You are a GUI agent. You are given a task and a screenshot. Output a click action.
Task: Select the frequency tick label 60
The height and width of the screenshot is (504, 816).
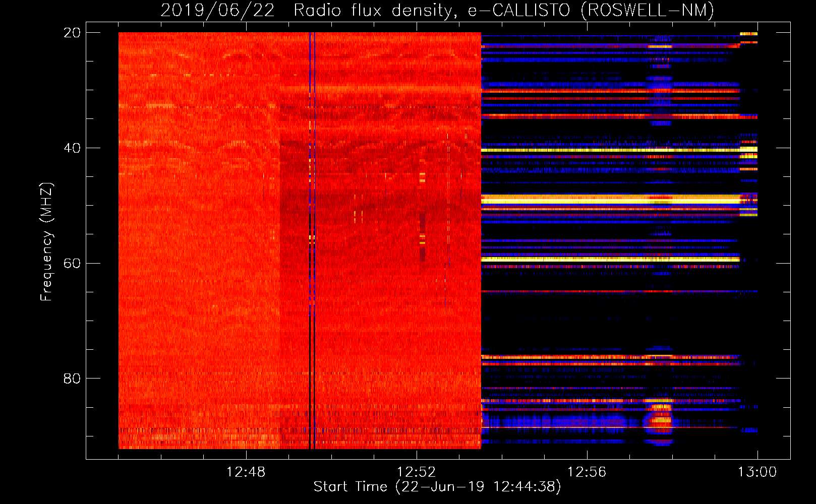(x=72, y=263)
